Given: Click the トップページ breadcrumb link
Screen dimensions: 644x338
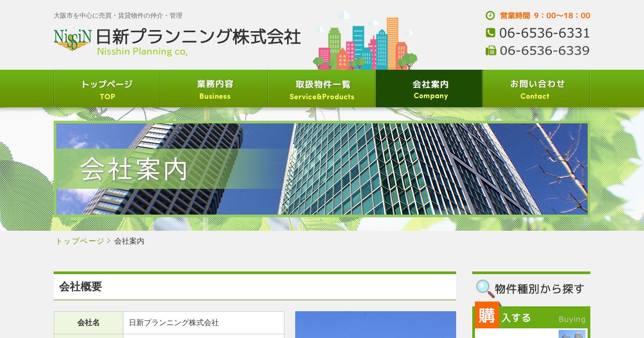Looking at the screenshot, I should [x=80, y=241].
